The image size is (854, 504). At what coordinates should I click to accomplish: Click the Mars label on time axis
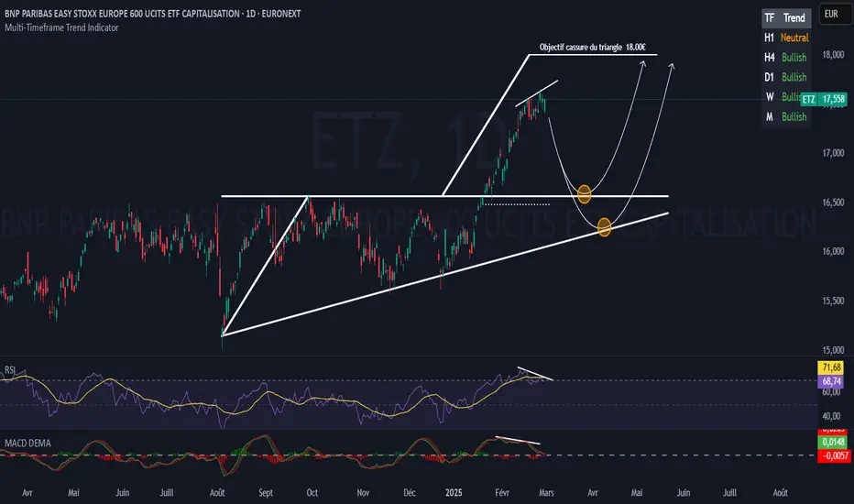click(546, 493)
